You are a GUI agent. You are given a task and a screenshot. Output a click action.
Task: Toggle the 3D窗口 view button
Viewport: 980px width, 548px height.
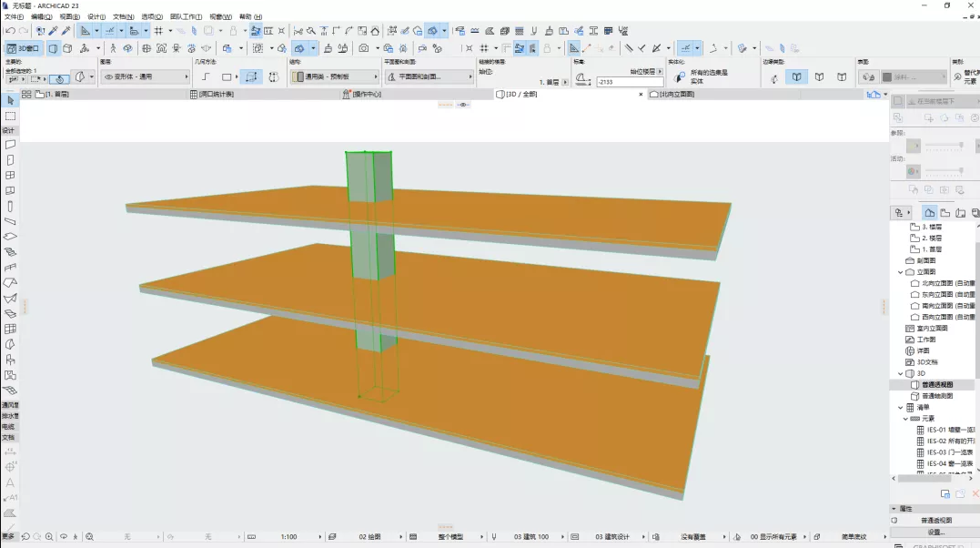(24, 48)
